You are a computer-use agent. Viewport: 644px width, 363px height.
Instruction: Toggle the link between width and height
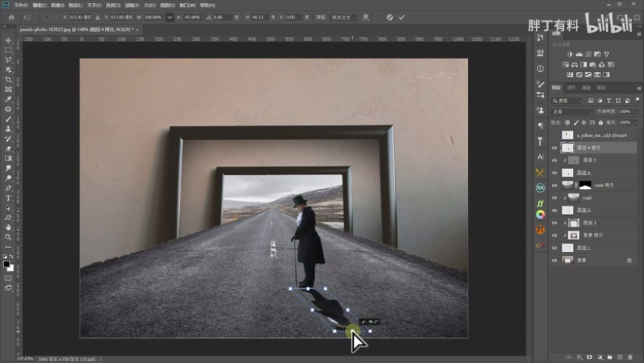171,17
